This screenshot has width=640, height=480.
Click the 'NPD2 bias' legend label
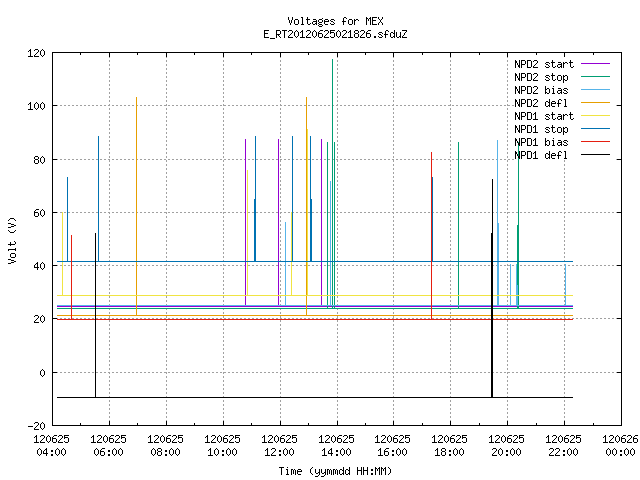(541, 90)
